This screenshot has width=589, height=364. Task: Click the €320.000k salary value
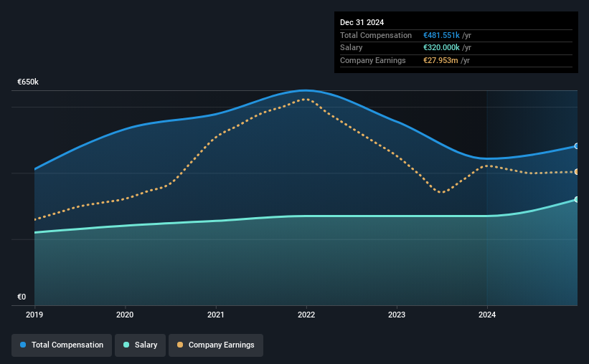click(441, 48)
